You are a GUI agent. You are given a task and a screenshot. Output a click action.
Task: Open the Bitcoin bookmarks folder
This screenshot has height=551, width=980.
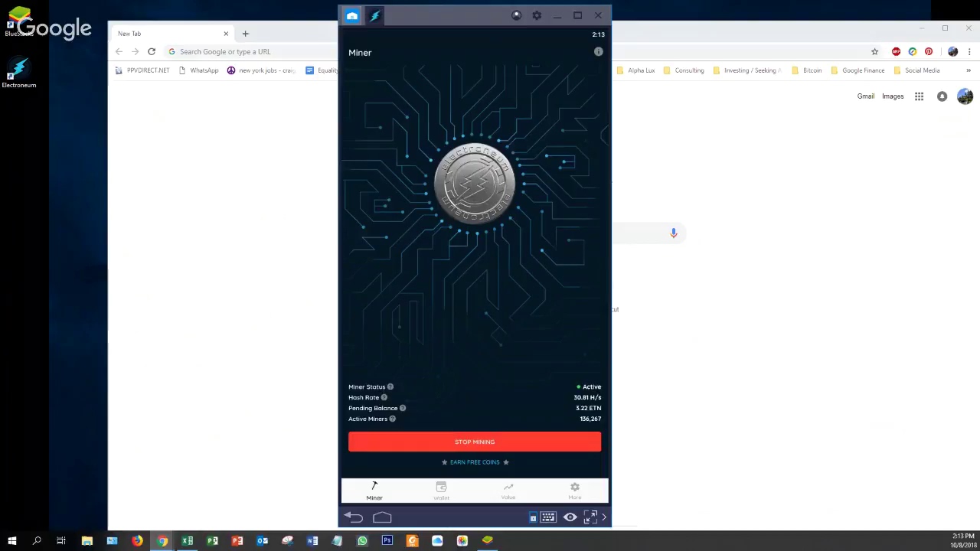pyautogui.click(x=807, y=70)
